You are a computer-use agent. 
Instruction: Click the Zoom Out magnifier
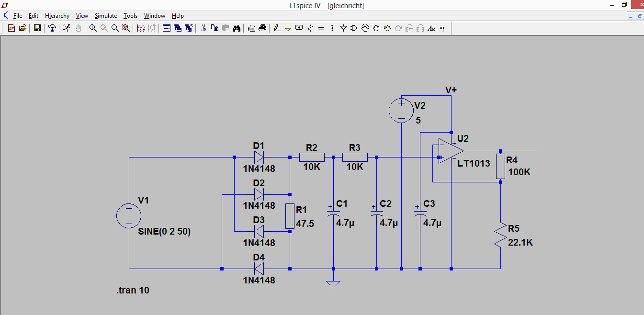click(x=115, y=28)
